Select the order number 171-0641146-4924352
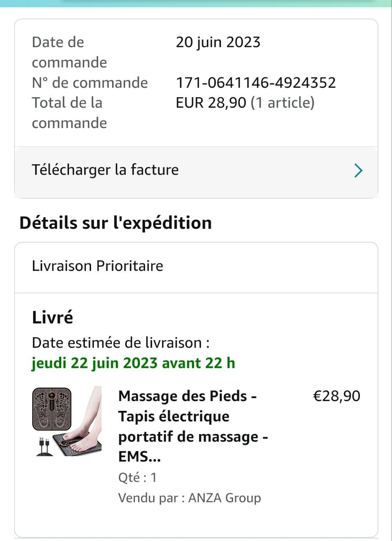This screenshot has width=392, height=541. click(255, 82)
